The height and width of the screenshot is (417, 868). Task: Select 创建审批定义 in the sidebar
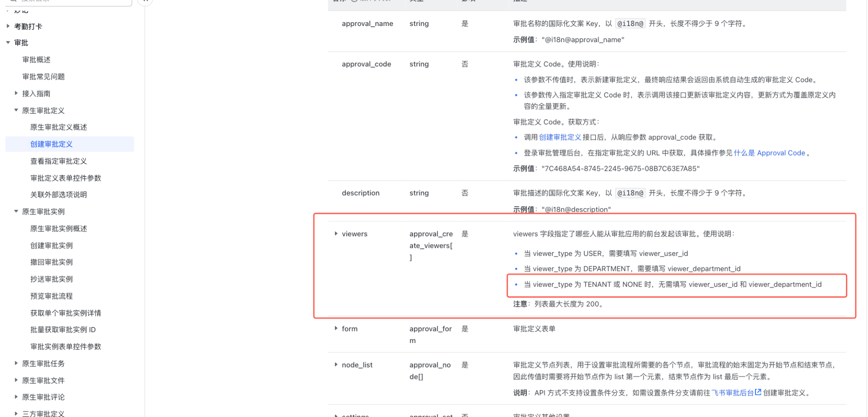click(52, 144)
